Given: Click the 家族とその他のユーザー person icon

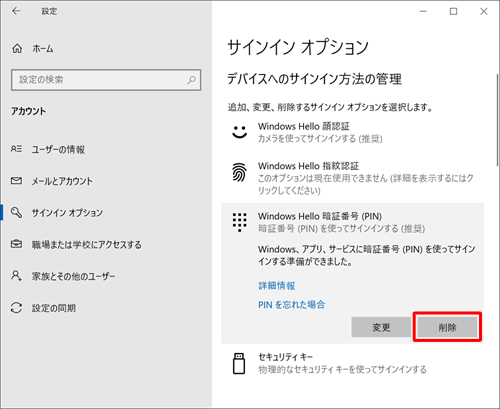Looking at the screenshot, I should tap(16, 276).
